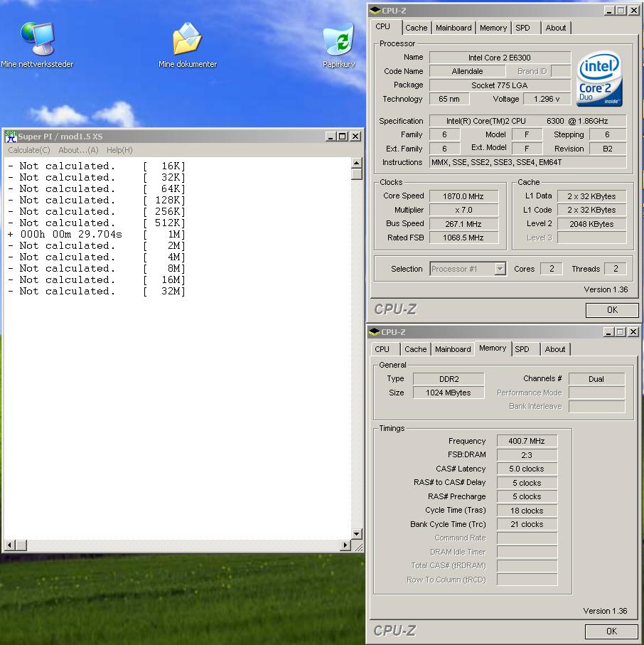
Task: Open Help(H) menu in Super PI
Action: (119, 150)
